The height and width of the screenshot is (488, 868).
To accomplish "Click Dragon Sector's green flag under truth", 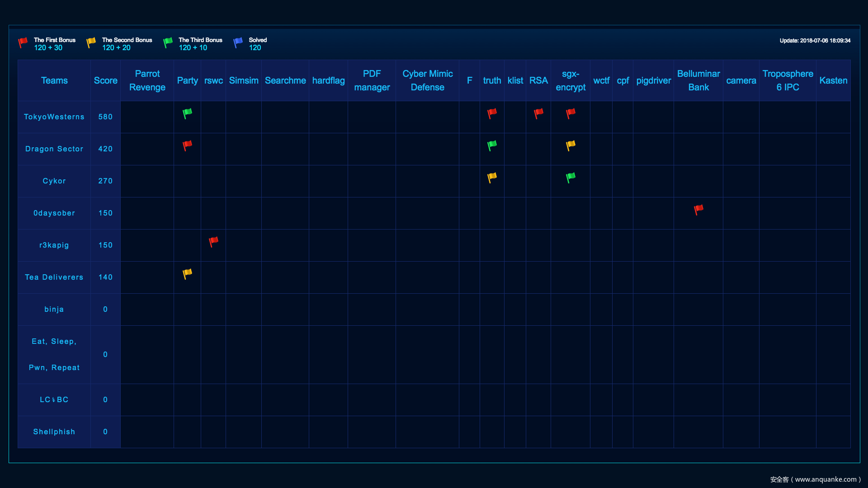I will coord(492,145).
